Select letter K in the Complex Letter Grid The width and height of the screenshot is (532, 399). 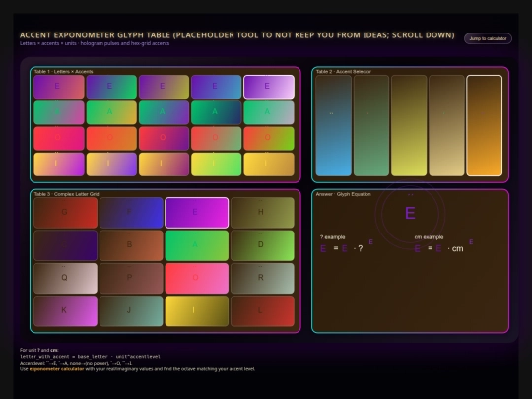pos(65,311)
